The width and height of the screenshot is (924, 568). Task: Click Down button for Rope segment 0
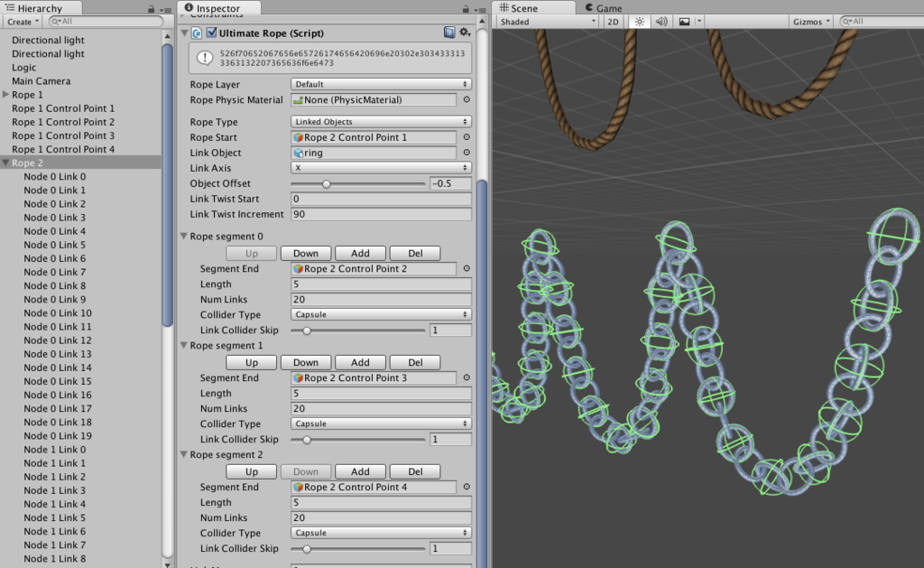[x=306, y=253]
